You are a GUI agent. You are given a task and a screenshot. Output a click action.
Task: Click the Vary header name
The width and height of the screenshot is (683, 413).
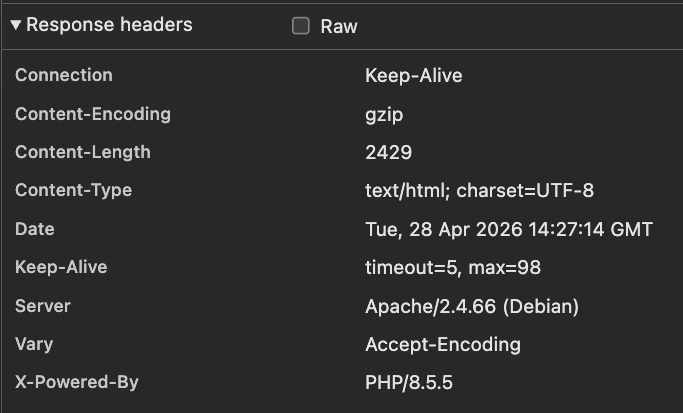click(34, 344)
